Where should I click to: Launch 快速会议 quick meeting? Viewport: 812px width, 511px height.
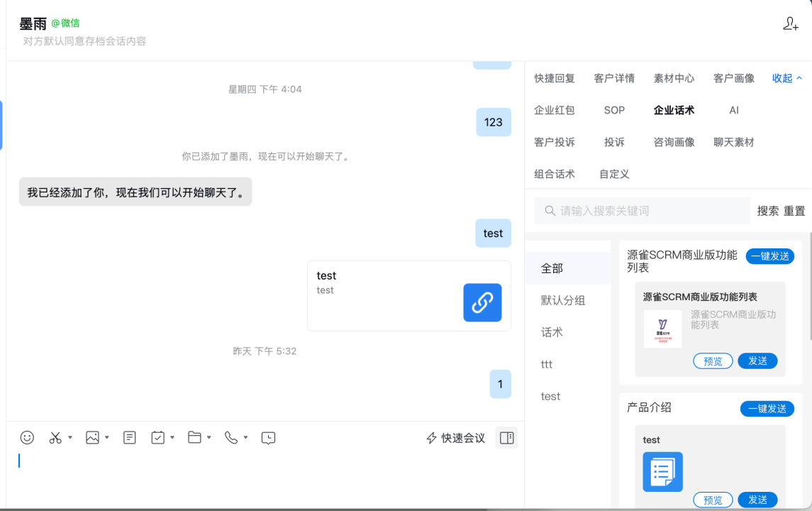pyautogui.click(x=455, y=437)
